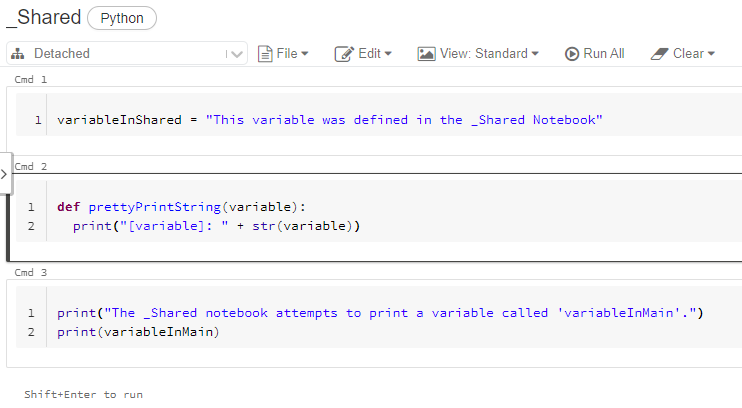Select the Cmd 1 cell label
This screenshot has height=408, width=742.
pos(31,80)
